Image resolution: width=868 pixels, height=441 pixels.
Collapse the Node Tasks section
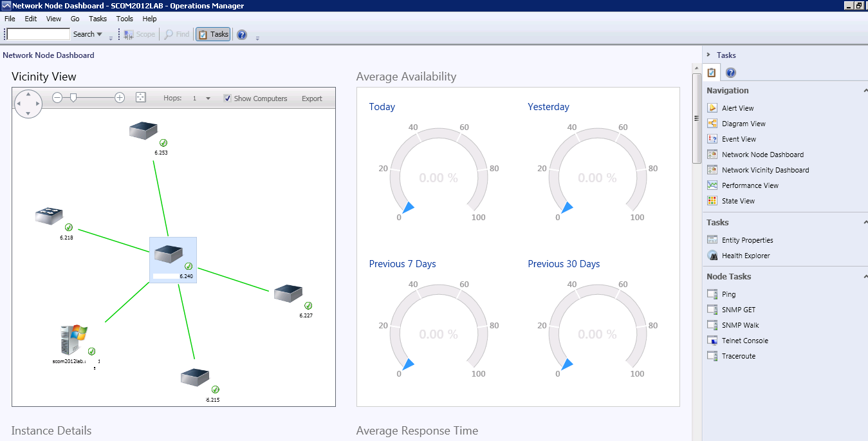point(865,276)
